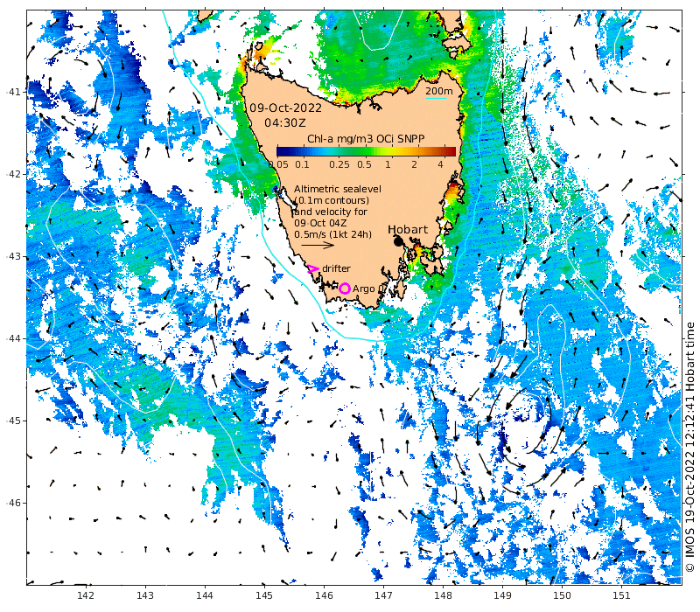Click the 0.5m/s velocity scale arrow
The width and height of the screenshot is (700, 612).
coord(318,245)
